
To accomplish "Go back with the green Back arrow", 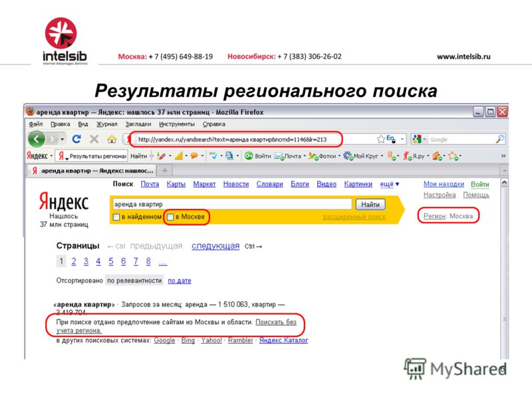I will click(x=37, y=139).
